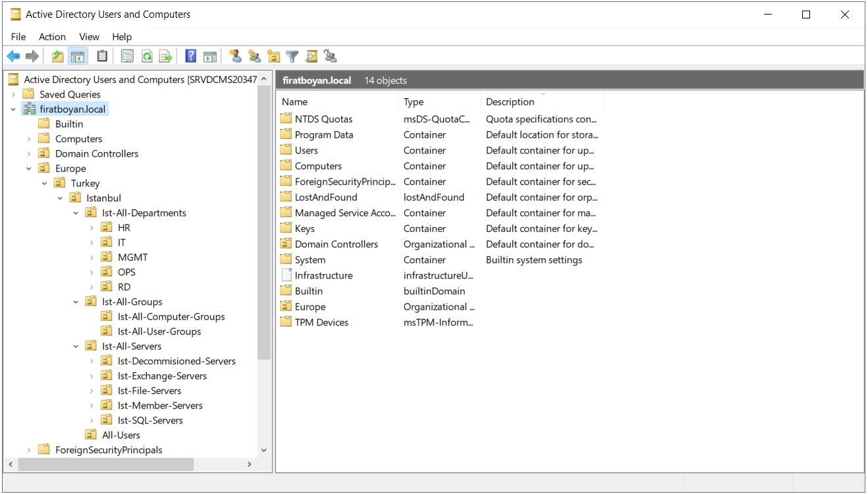Click tree pane horizontal scrollbar left arrow

[x=10, y=464]
